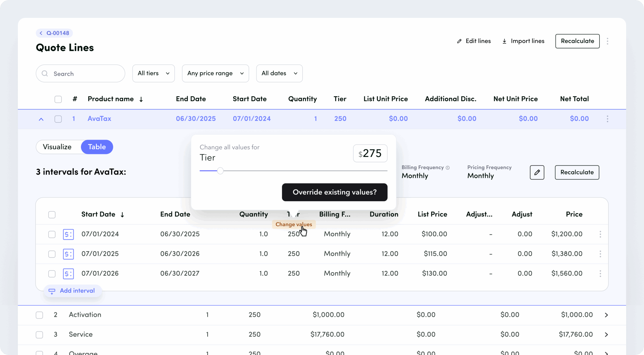This screenshot has height=355, width=644.
Task: Expand the Activation row chevron
Action: point(606,315)
